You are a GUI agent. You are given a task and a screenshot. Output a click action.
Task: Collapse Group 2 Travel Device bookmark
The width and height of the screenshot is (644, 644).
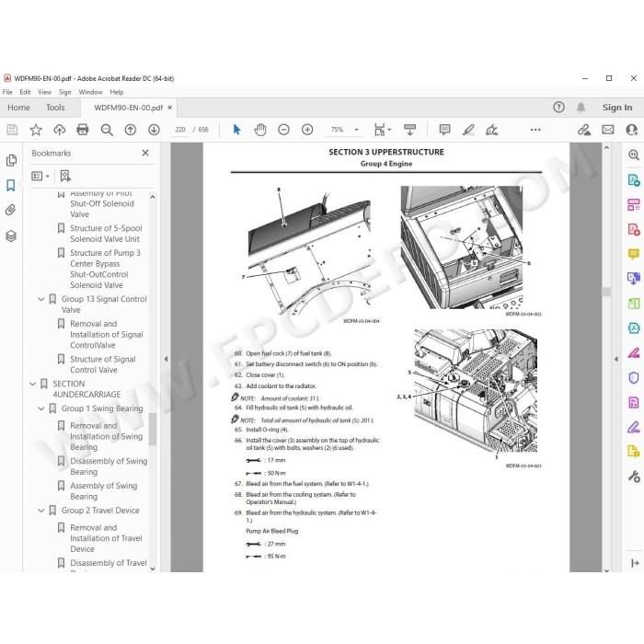pos(41,511)
